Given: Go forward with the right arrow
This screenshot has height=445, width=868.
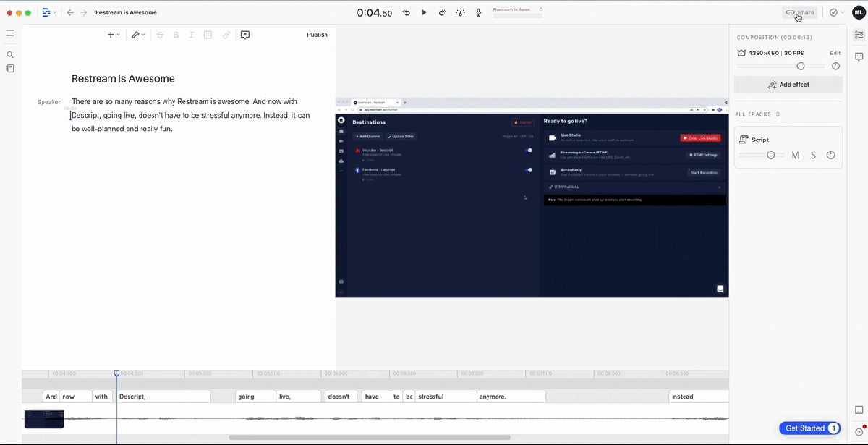Looking at the screenshot, I should pos(84,12).
